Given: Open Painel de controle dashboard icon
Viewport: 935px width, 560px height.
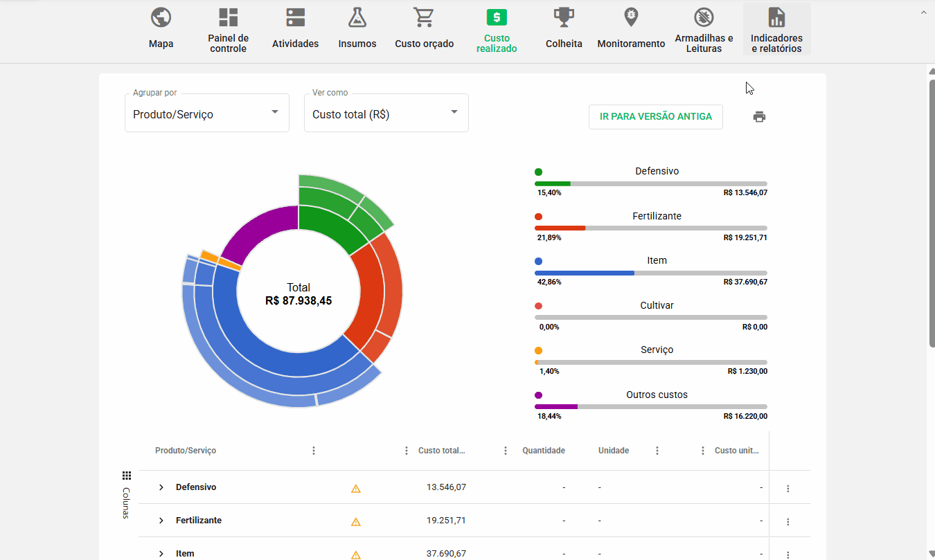Looking at the screenshot, I should pyautogui.click(x=228, y=17).
